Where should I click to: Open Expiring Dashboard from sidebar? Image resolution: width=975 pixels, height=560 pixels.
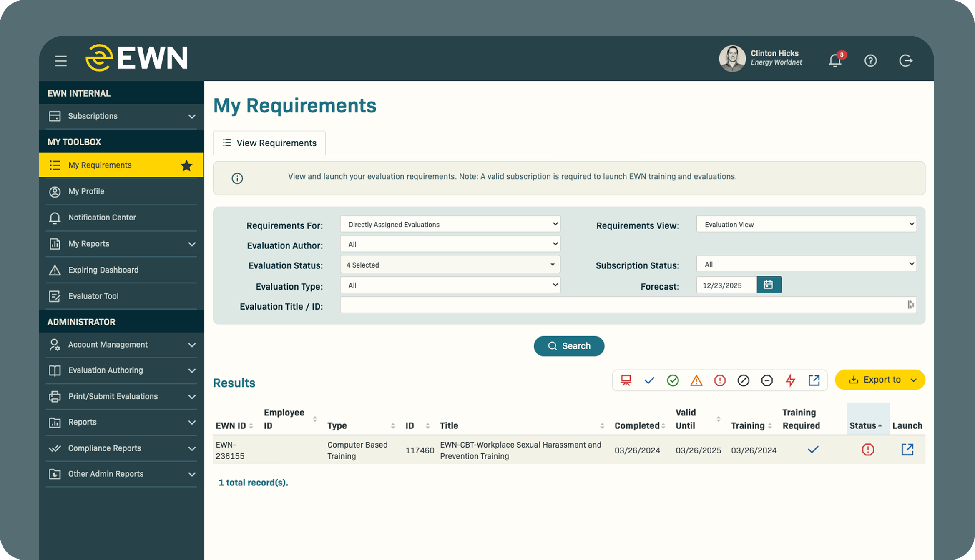[103, 270]
